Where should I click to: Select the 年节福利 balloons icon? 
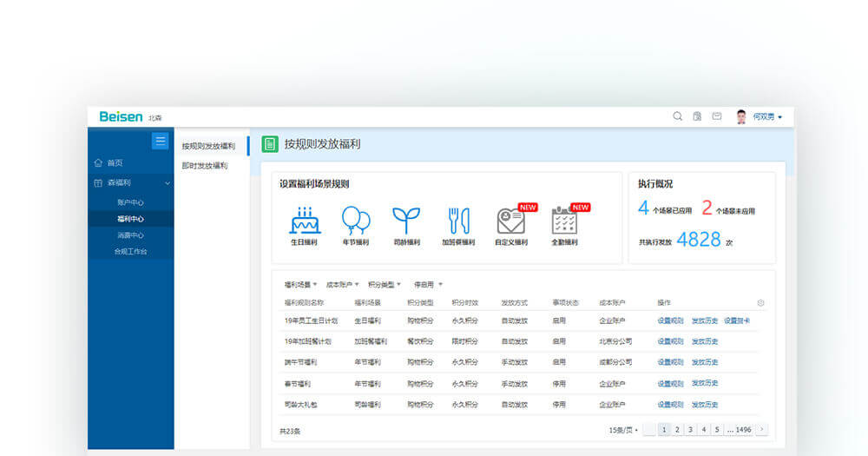pos(355,220)
